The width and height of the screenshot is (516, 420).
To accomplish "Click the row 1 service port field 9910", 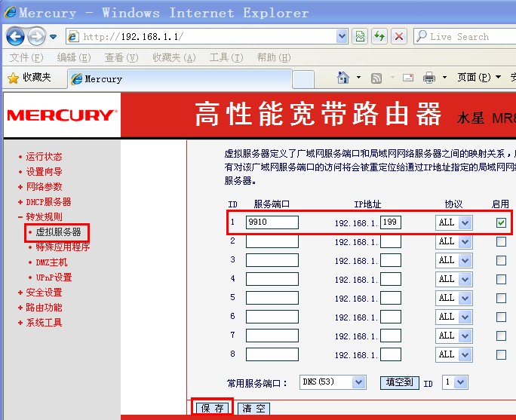I will 272,222.
